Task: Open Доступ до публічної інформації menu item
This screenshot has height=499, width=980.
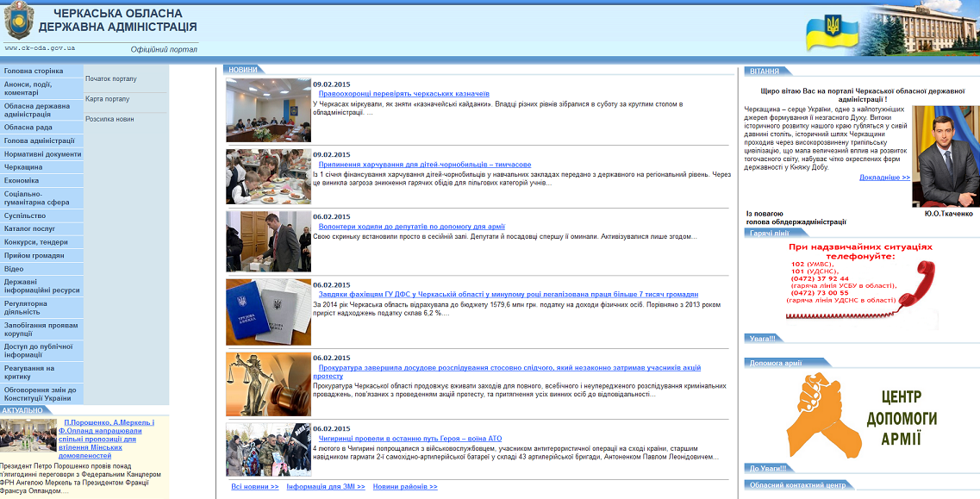Action: coord(39,350)
